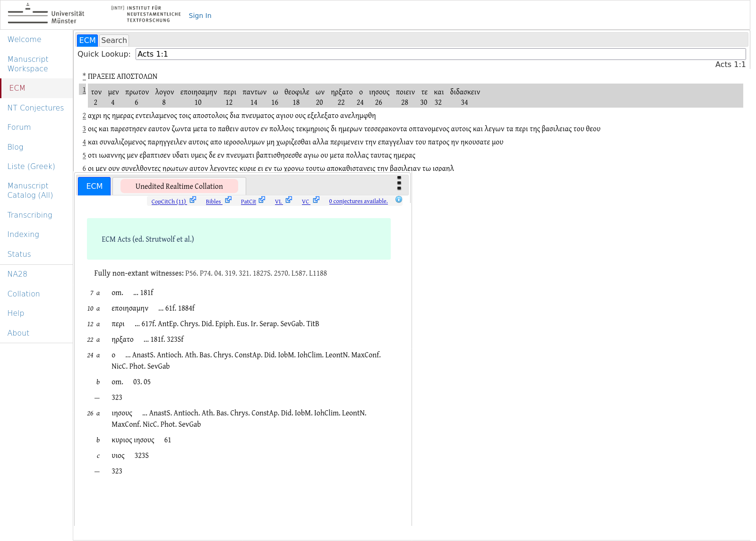Click the Fully non-extant witnesses line
The image size is (756, 541).
210,273
